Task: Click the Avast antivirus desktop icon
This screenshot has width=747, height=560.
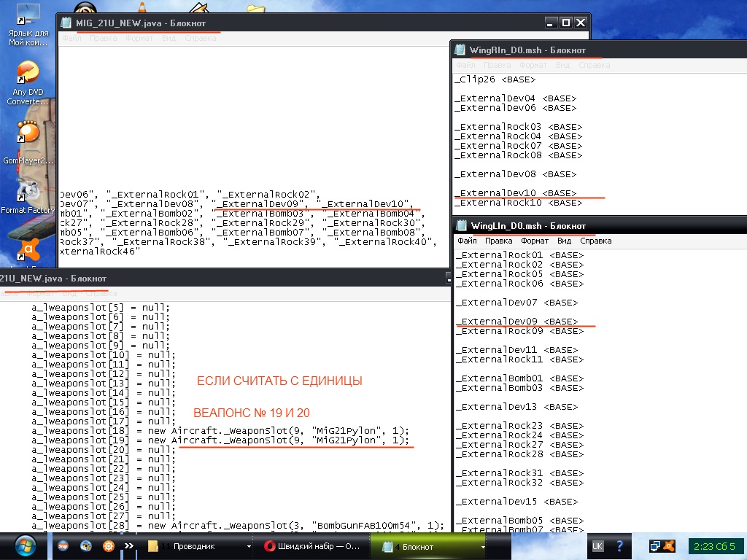Action: (28, 252)
